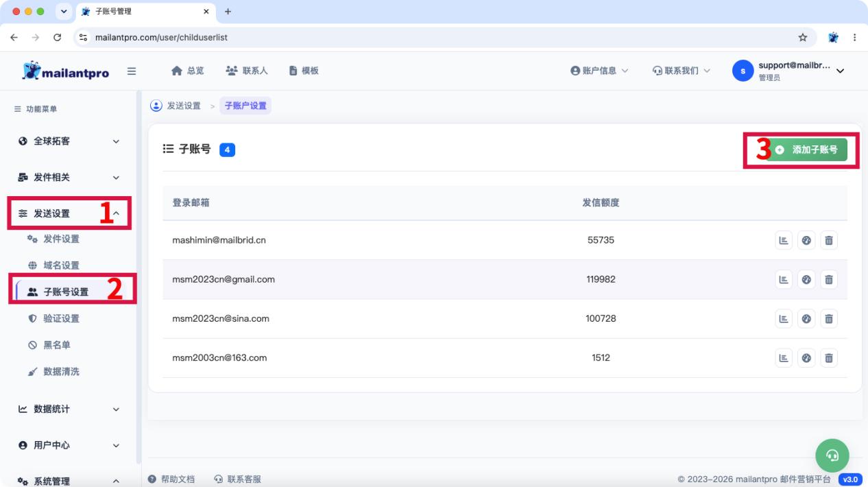
Task: Go to 总览 in top navigation
Action: (x=187, y=71)
